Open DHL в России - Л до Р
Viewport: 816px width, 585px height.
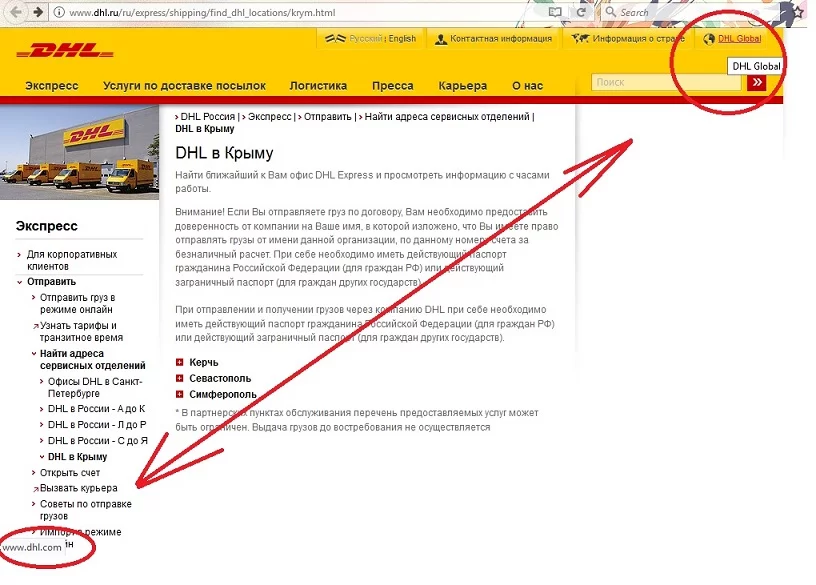pyautogui.click(x=97, y=425)
